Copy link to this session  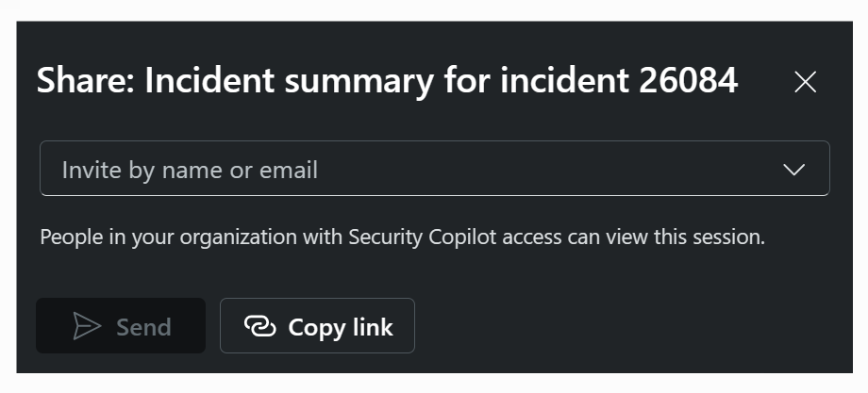point(317,325)
